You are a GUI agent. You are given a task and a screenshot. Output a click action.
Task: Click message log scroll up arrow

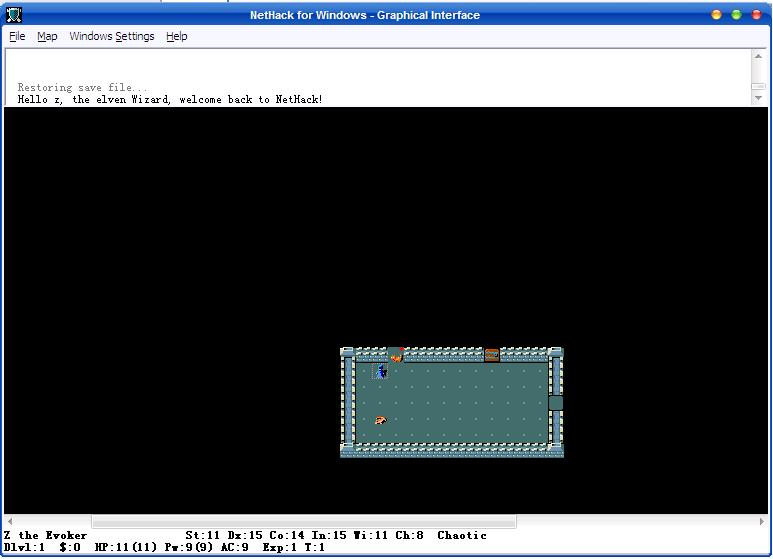point(758,56)
